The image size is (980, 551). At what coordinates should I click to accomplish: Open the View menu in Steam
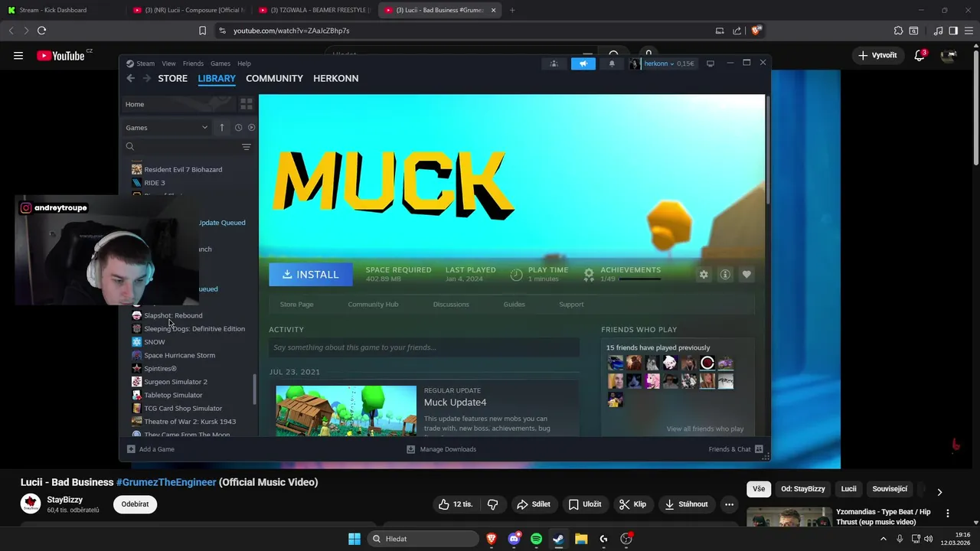[x=168, y=64]
